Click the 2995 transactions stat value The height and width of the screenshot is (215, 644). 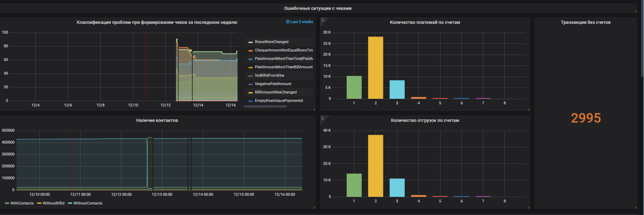pyautogui.click(x=586, y=118)
